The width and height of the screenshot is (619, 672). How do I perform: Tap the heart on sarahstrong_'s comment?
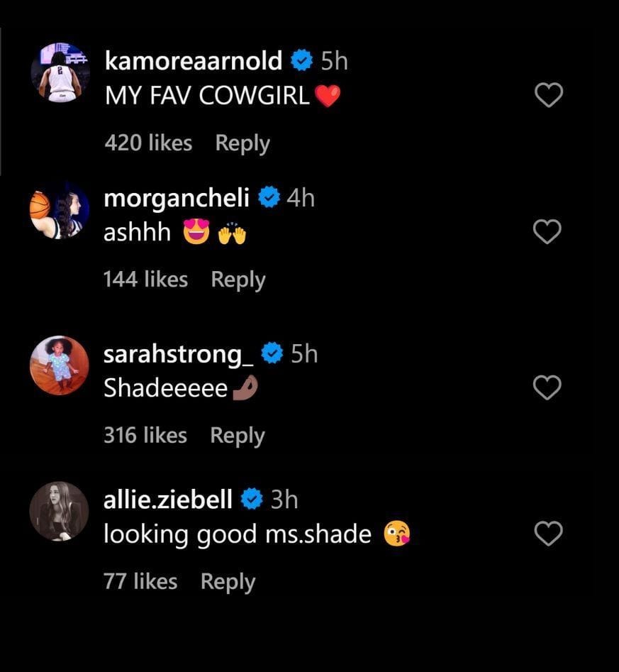click(x=547, y=387)
